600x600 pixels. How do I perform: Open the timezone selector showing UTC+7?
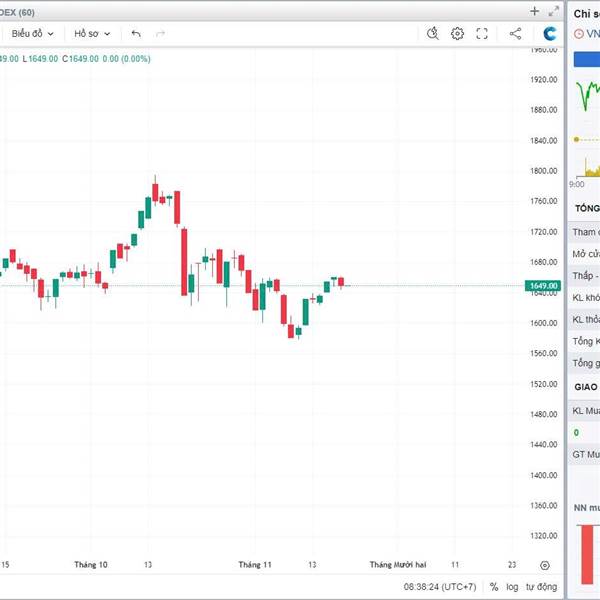pyautogui.click(x=439, y=587)
